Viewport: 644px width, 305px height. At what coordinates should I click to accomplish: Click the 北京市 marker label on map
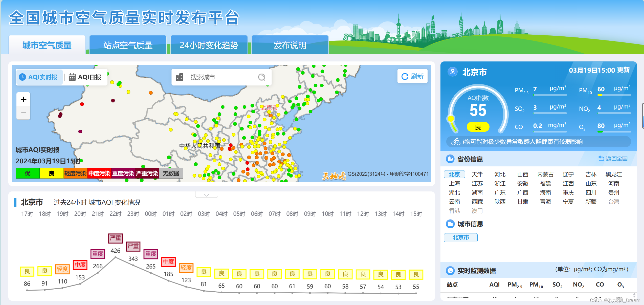(x=269, y=108)
